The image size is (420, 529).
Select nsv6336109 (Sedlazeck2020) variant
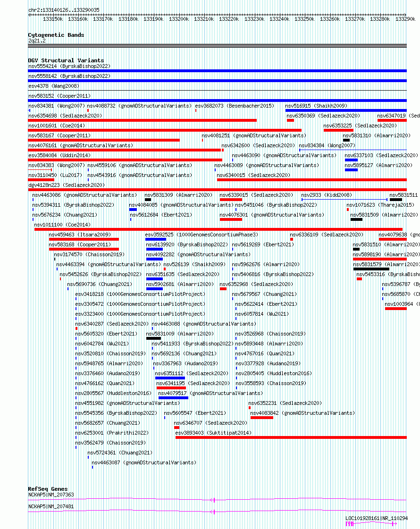click(327, 235)
